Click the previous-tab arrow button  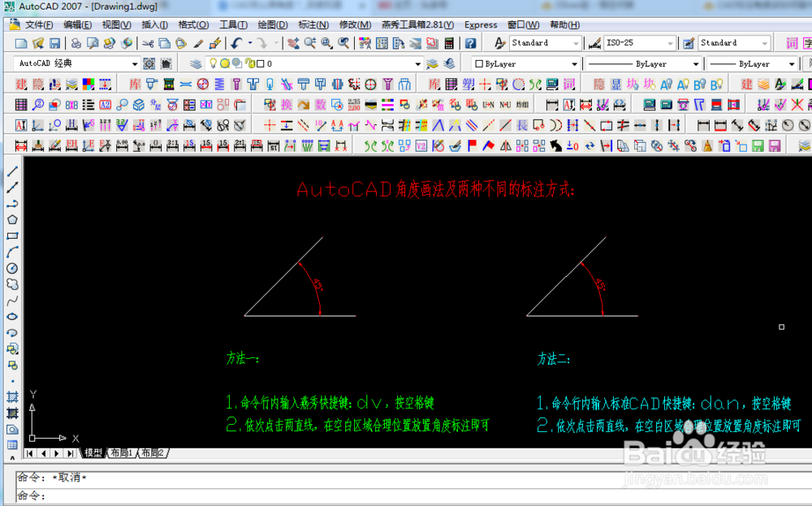[44, 454]
